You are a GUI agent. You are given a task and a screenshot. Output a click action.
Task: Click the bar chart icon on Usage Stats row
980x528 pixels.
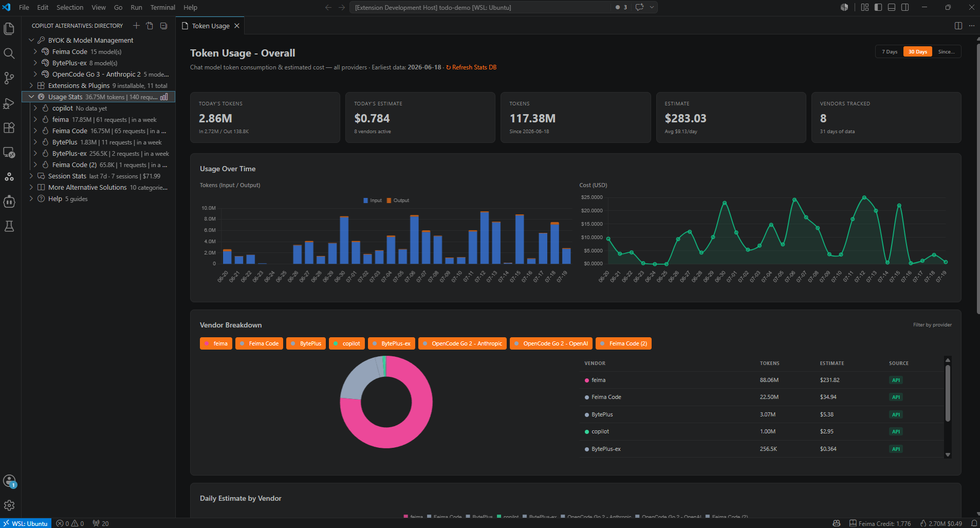164,97
